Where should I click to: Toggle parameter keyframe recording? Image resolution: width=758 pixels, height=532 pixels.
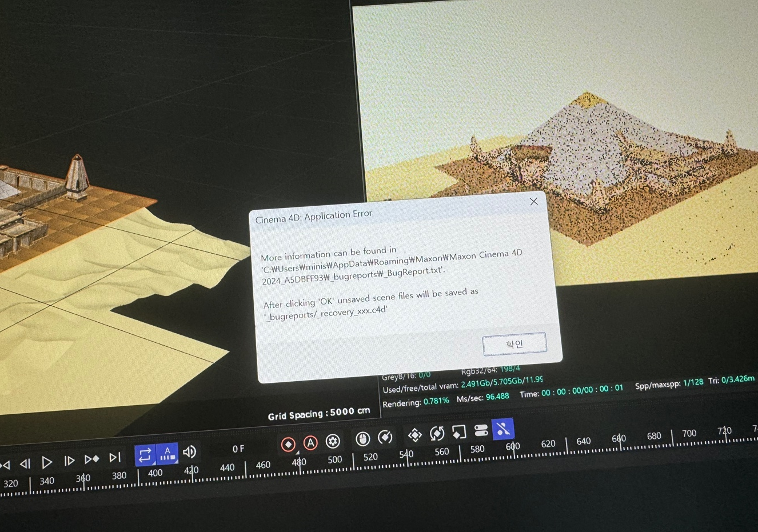click(481, 430)
